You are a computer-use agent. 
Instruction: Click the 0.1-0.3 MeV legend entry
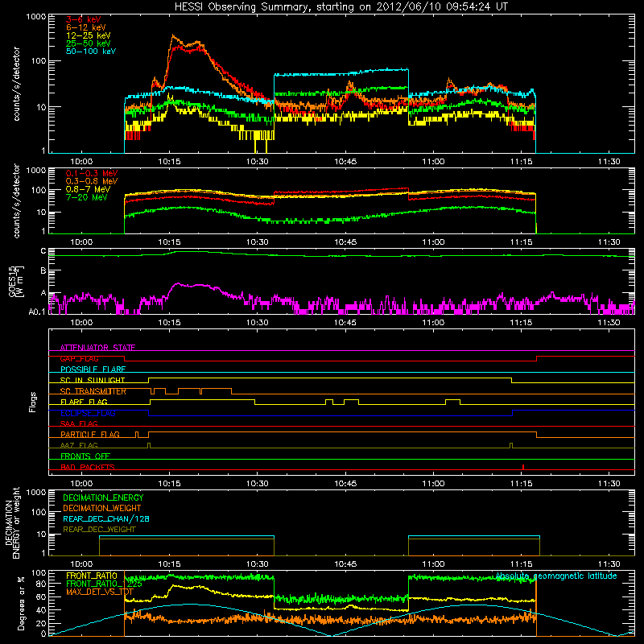[x=92, y=173]
